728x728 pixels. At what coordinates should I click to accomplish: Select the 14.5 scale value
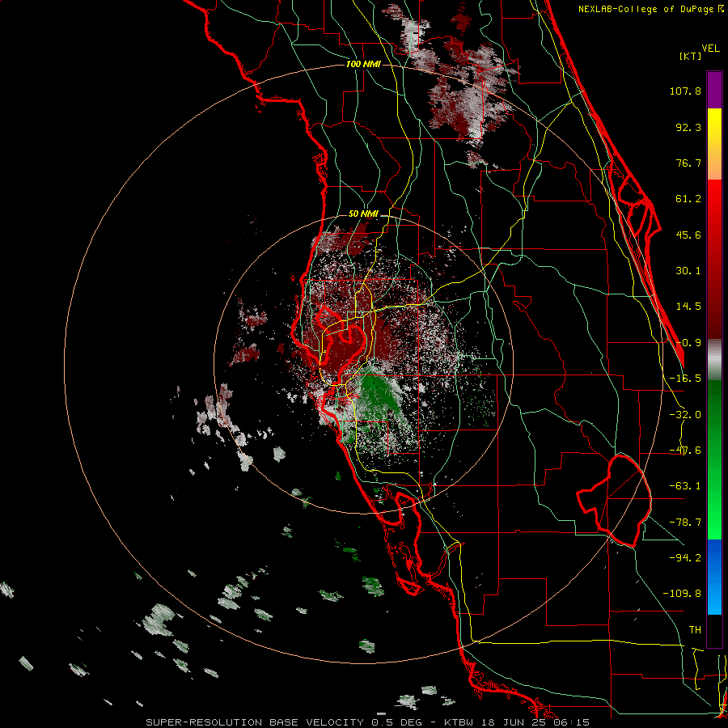688,307
